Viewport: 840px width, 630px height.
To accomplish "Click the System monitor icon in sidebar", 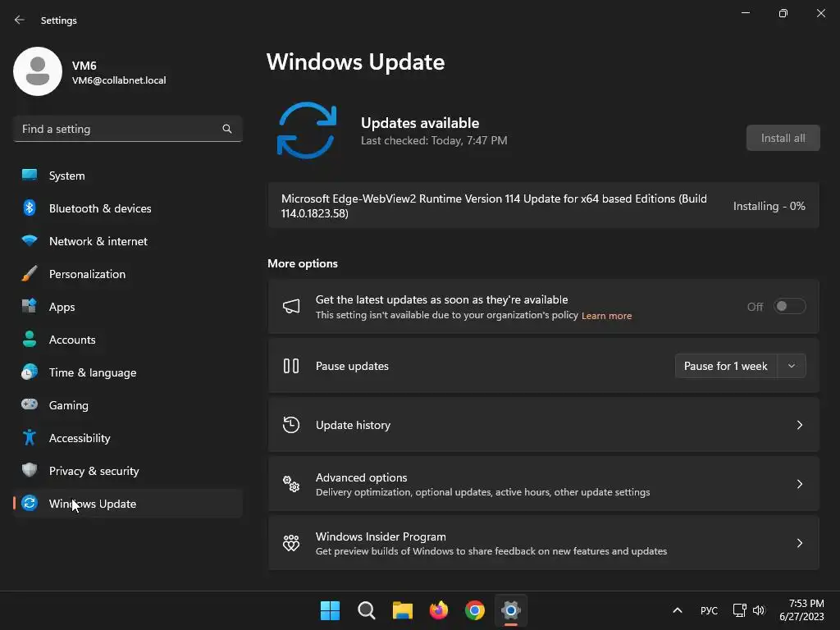I will click(30, 176).
